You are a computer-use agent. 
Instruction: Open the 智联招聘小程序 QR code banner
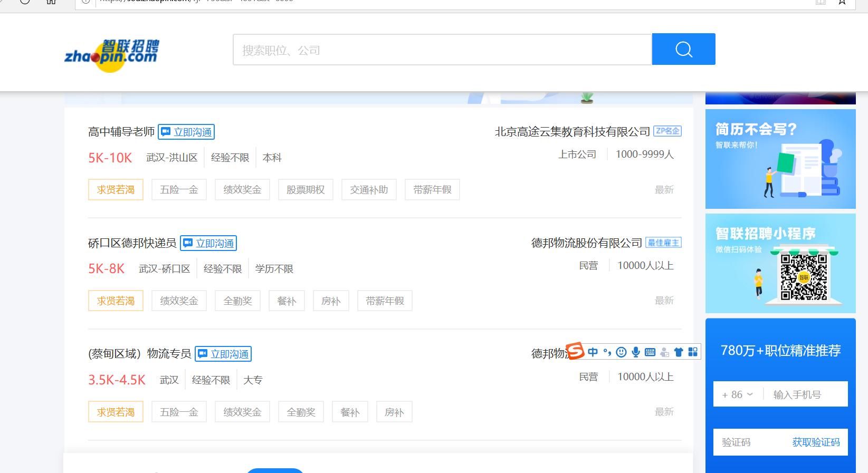pyautogui.click(x=780, y=263)
